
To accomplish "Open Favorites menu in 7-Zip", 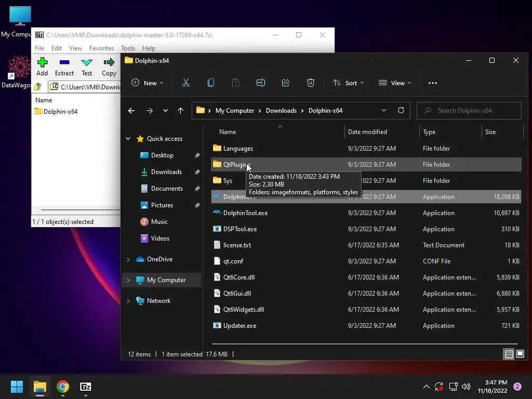I will 101,48.
